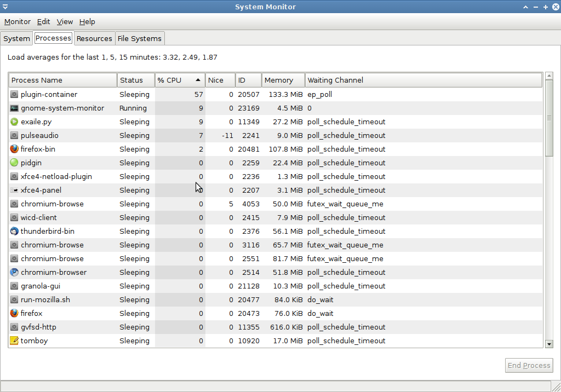This screenshot has width=561, height=392.
Task: Click the chromium-browser Chromium icon
Action: 14,272
